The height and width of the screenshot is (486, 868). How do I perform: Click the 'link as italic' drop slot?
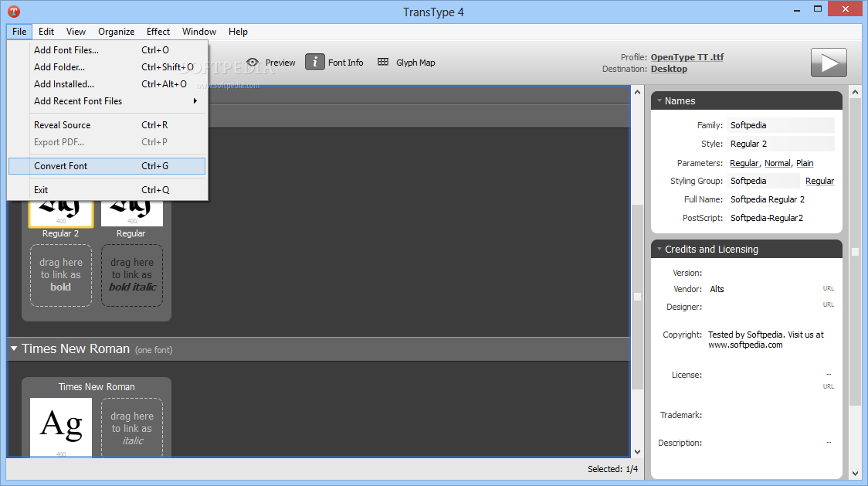tap(132, 428)
